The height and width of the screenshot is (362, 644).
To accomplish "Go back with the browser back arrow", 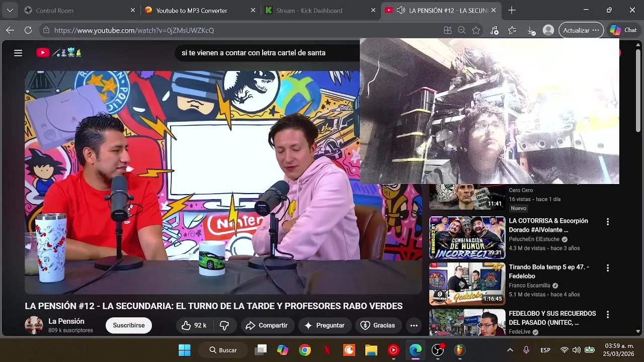I will pyautogui.click(x=10, y=30).
